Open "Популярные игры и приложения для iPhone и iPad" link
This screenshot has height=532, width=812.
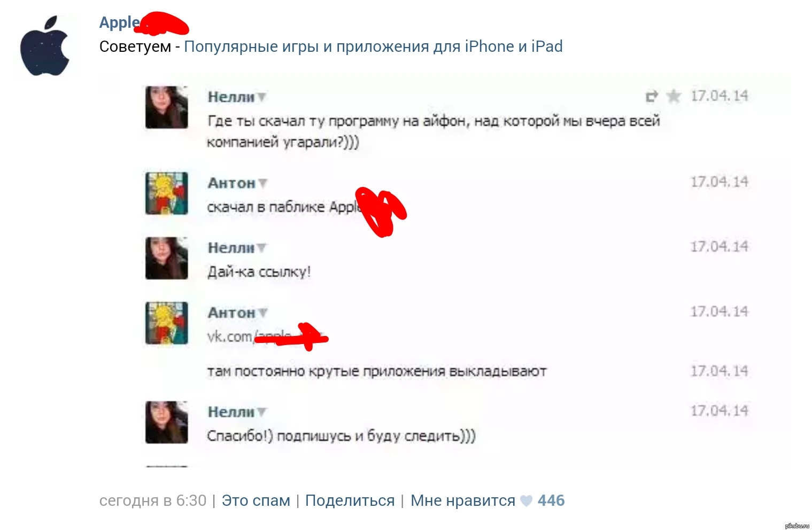pyautogui.click(x=373, y=46)
